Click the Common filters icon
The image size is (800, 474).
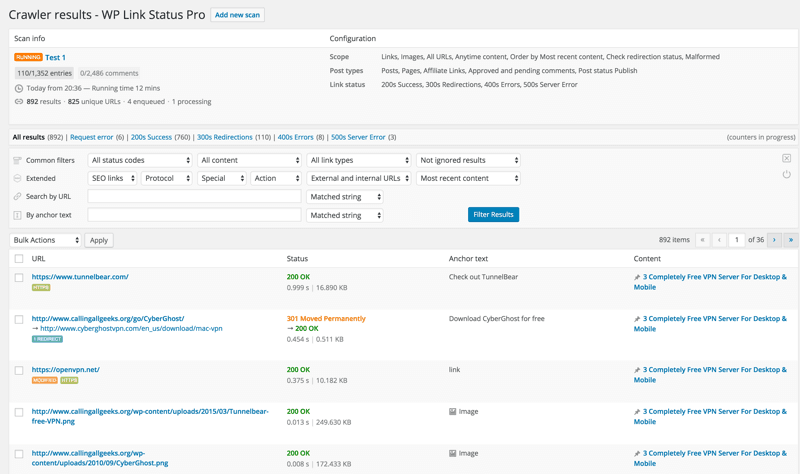click(x=17, y=160)
